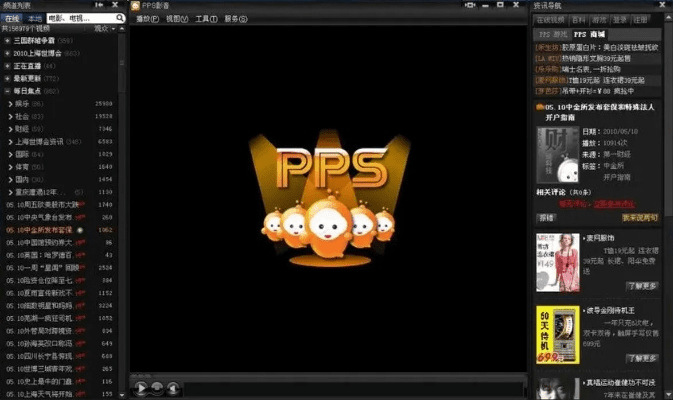Click the play button in player controls
Viewport: 673px width, 400px height.
(x=141, y=387)
